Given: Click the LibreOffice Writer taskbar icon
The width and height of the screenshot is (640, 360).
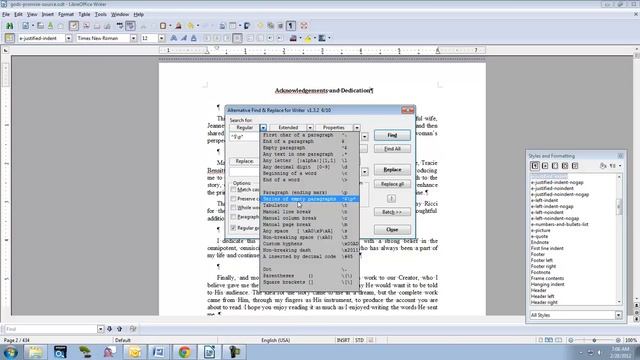Looking at the screenshot, I should [x=209, y=352].
